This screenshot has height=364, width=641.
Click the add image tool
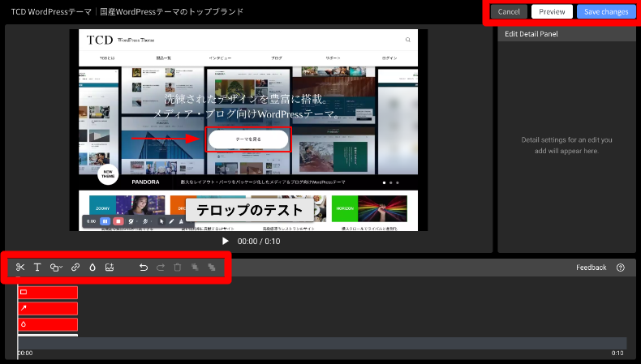pos(110,268)
